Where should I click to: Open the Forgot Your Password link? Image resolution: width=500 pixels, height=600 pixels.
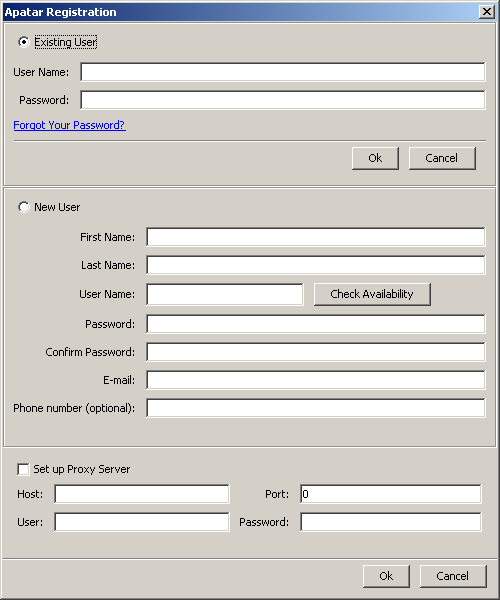click(69, 125)
